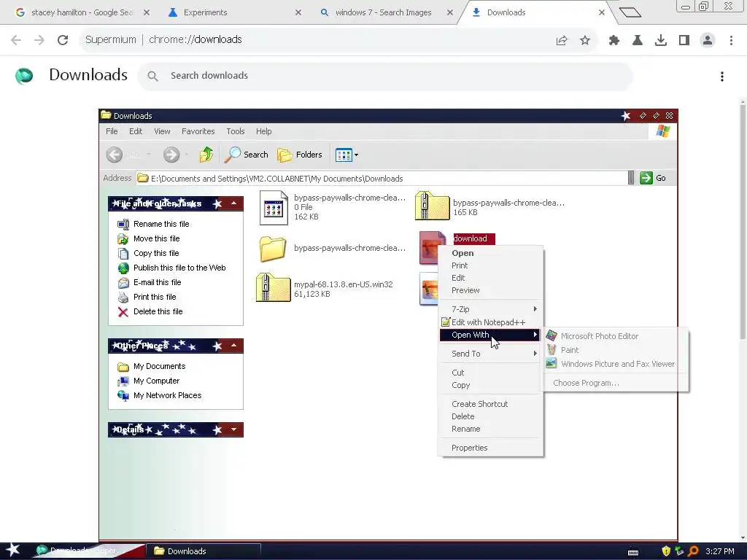This screenshot has width=747, height=560.
Task: Choose Preview in the context menu
Action: (x=491, y=290)
